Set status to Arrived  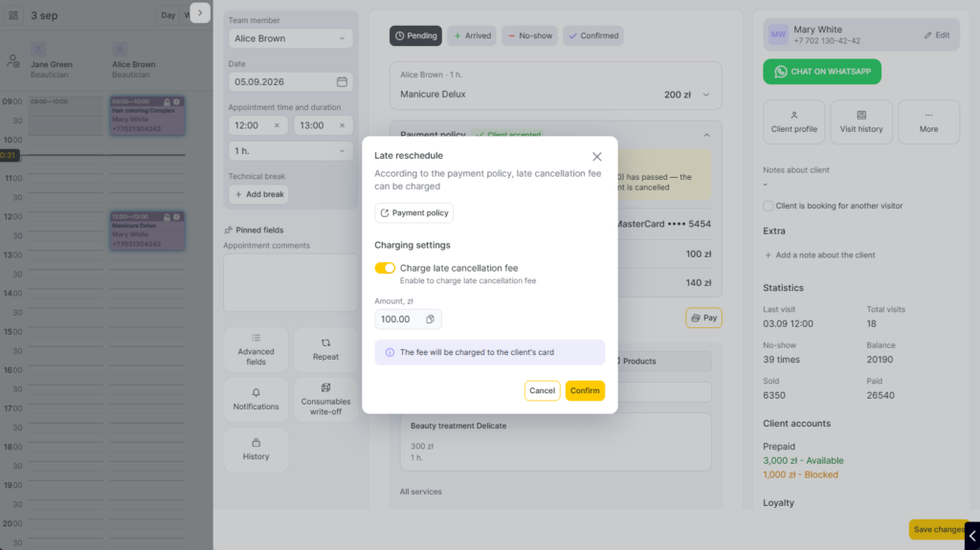pos(472,35)
